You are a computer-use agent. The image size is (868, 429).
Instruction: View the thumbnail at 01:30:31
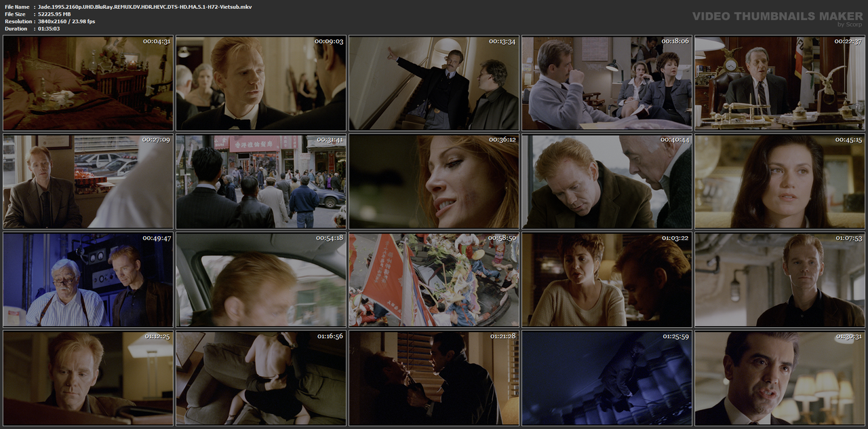[x=780, y=378]
